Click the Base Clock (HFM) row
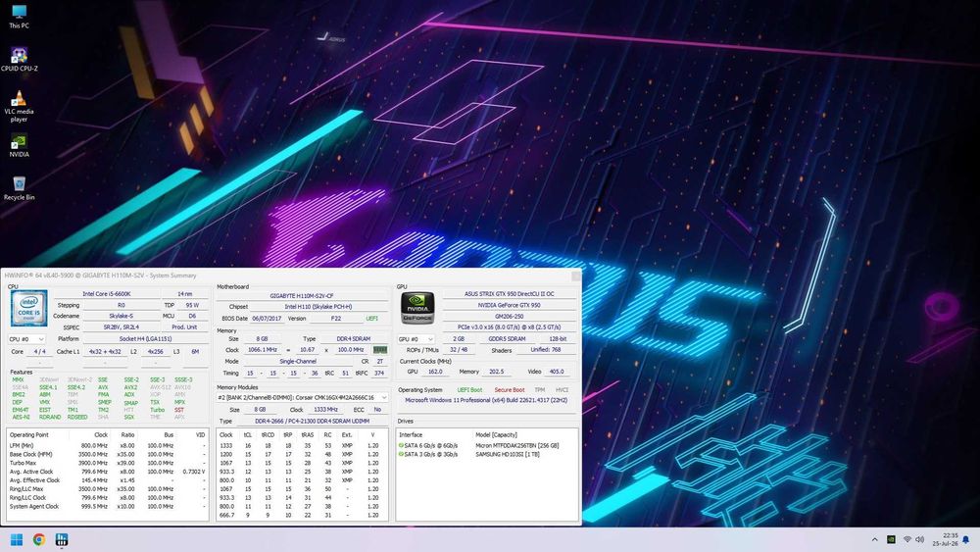This screenshot has width=980, height=552. (107, 455)
